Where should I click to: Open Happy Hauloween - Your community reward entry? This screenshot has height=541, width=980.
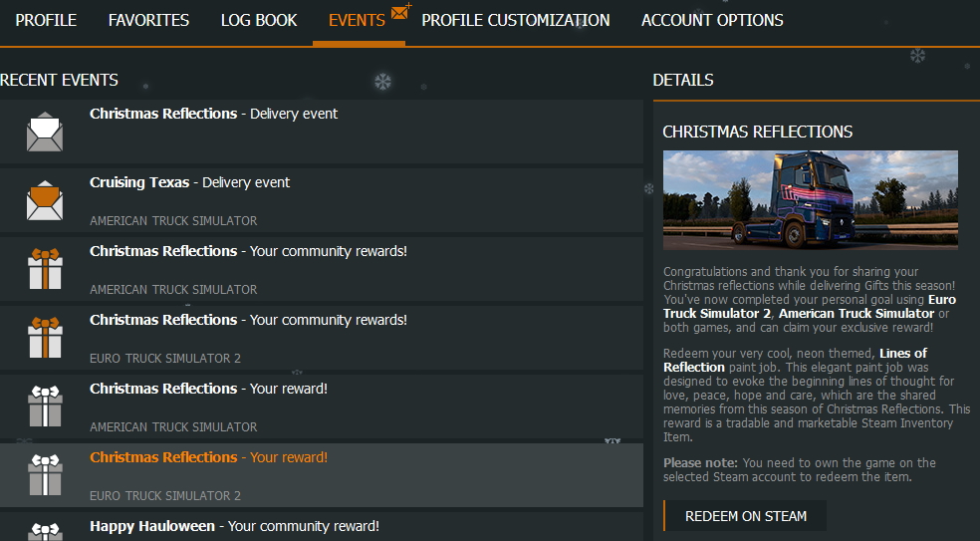[322, 527]
